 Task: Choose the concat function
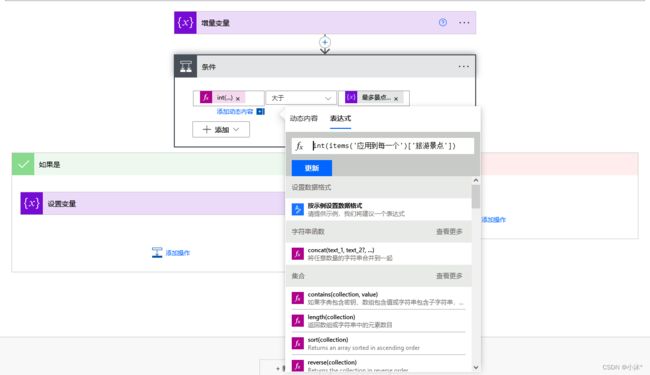pos(378,254)
